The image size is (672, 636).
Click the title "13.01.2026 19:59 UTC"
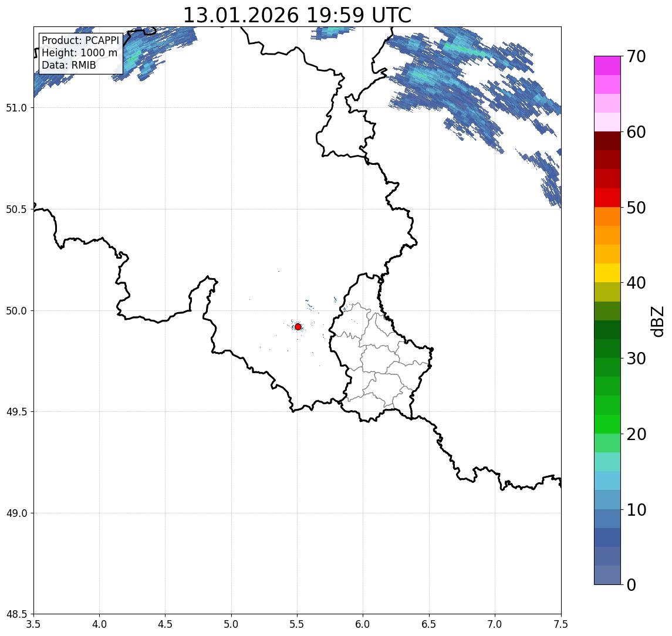pyautogui.click(x=297, y=15)
